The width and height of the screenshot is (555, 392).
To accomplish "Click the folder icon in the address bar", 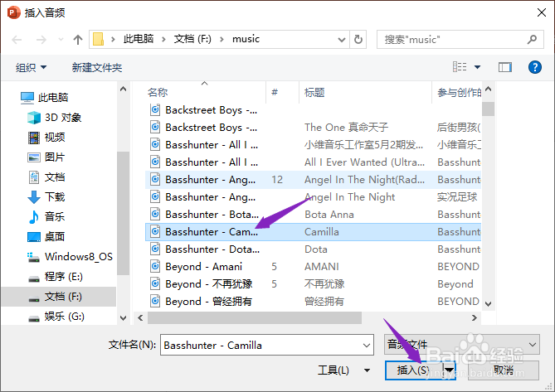I will pos(98,39).
